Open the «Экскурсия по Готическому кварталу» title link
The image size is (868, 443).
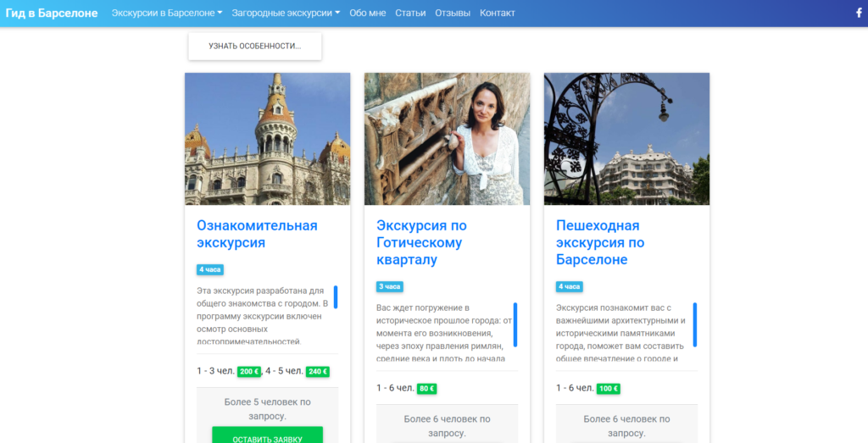click(x=421, y=242)
